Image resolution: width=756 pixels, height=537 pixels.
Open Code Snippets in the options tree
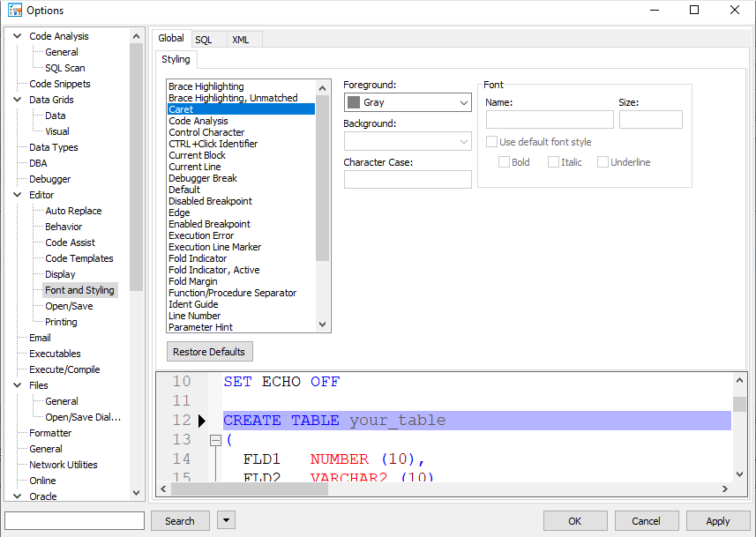click(x=60, y=84)
